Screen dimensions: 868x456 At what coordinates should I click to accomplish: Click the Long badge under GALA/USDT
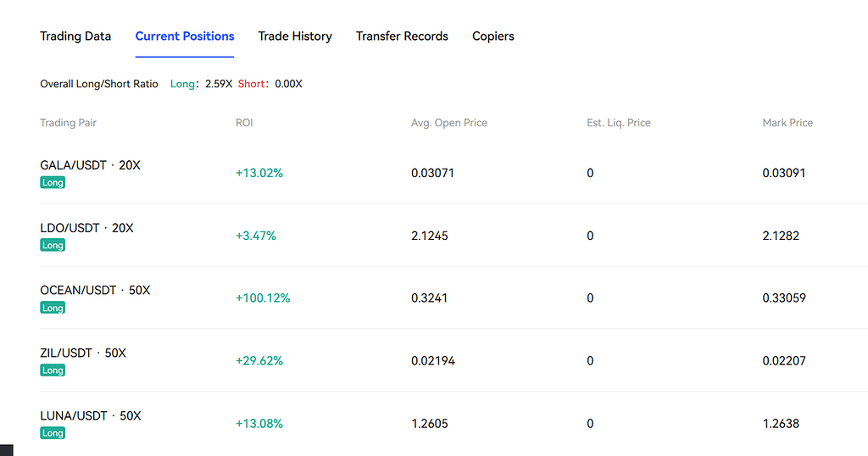(x=53, y=182)
